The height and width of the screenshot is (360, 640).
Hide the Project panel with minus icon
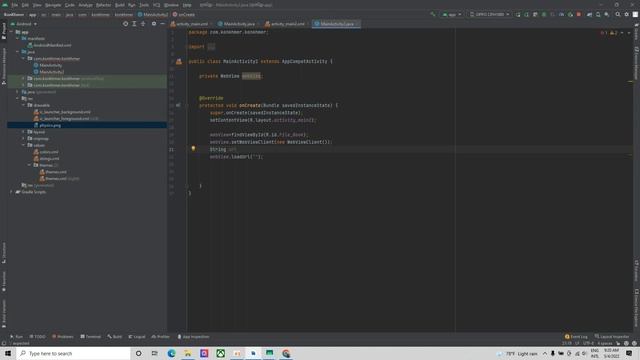pos(162,24)
